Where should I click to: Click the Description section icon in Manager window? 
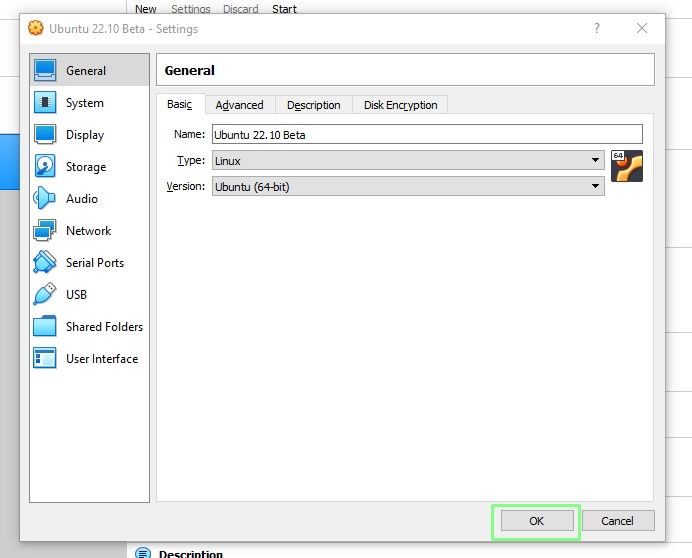click(x=143, y=553)
